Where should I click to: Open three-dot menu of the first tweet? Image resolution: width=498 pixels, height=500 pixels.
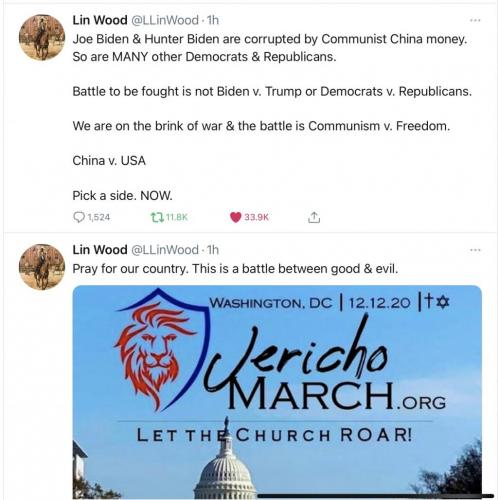click(475, 20)
